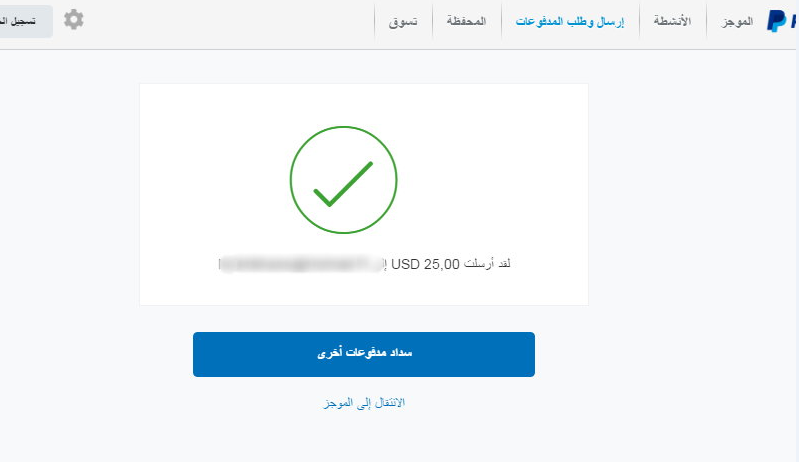
Task: Click سداد مدفوعات أخرى blue button
Action: coord(364,355)
